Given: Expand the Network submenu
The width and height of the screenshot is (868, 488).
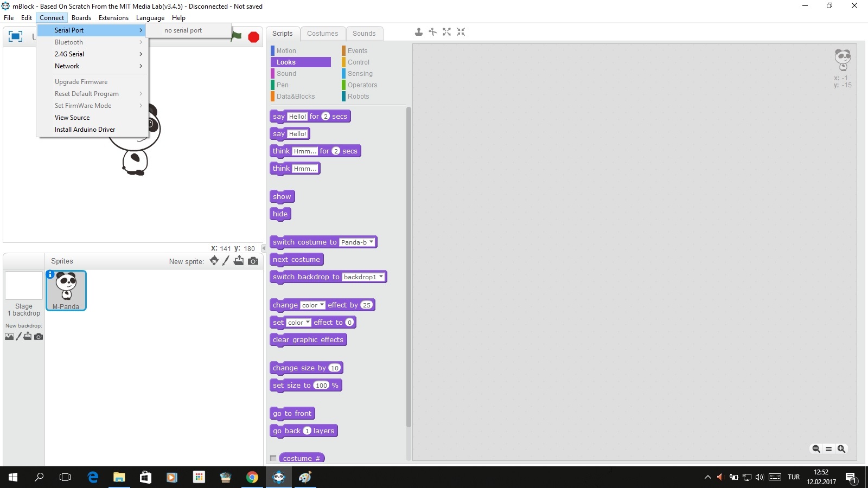Looking at the screenshot, I should point(92,66).
